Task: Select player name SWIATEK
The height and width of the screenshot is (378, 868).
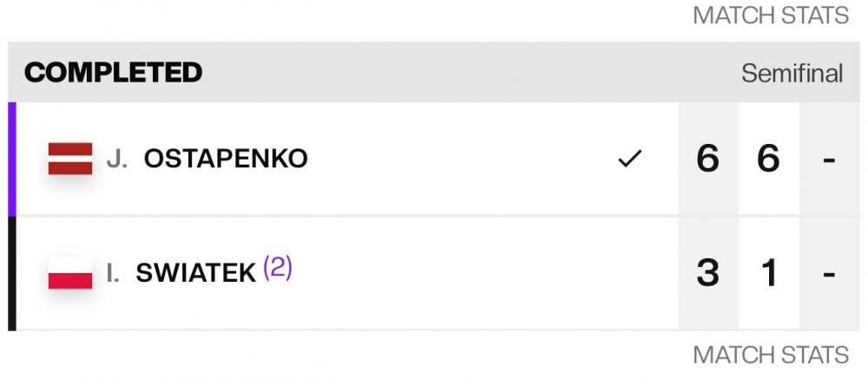Action: [x=196, y=273]
